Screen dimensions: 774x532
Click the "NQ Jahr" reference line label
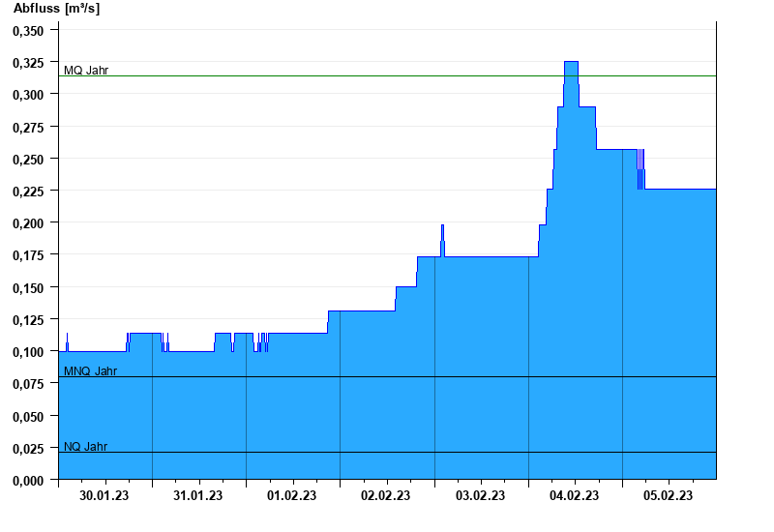point(85,447)
